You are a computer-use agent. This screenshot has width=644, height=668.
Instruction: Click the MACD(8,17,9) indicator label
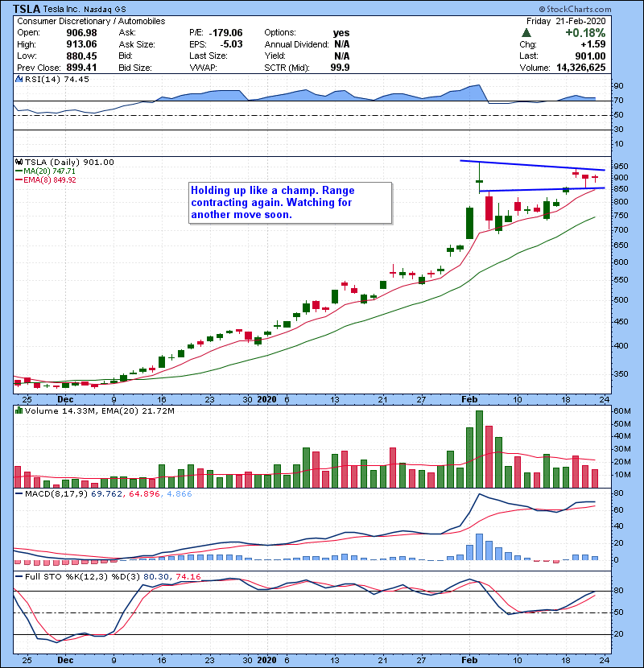(x=56, y=494)
